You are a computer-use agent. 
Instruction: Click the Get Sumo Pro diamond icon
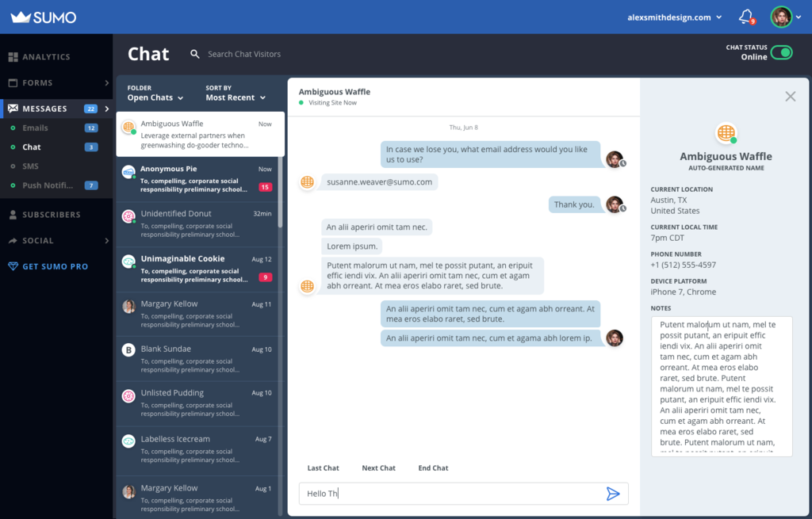point(13,266)
